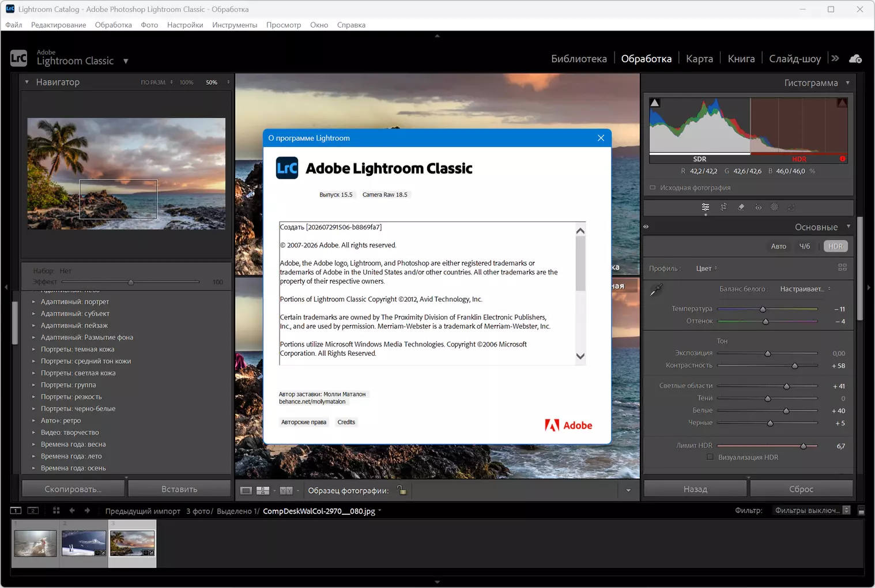Click the LrC logo in the About dialog
Image resolution: width=875 pixels, height=588 pixels.
point(287,168)
